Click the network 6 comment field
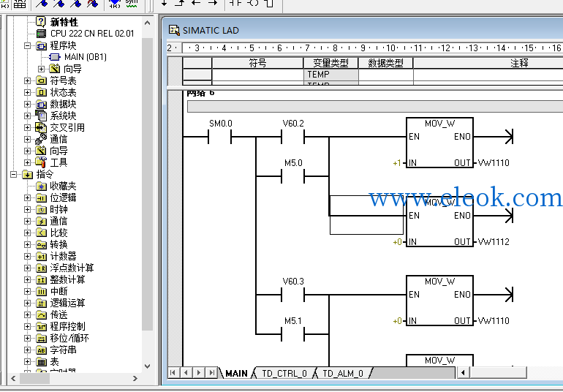Screen dimensions: 563x392 (375, 107)
